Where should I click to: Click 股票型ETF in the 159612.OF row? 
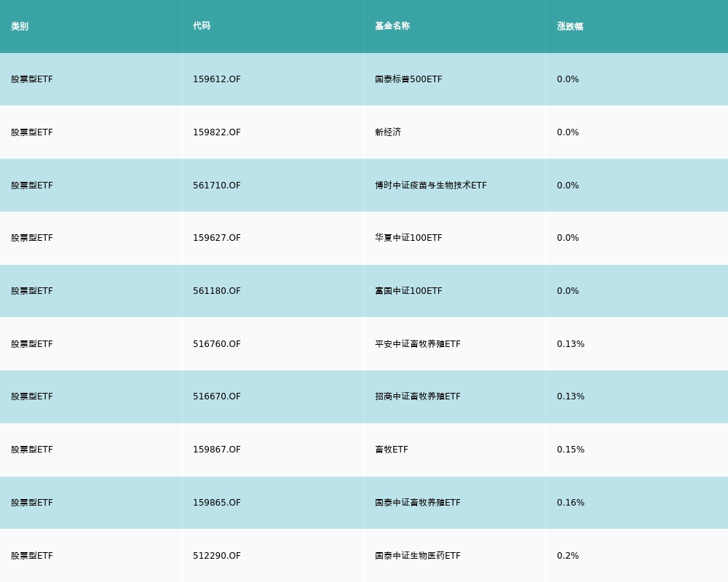click(x=32, y=79)
